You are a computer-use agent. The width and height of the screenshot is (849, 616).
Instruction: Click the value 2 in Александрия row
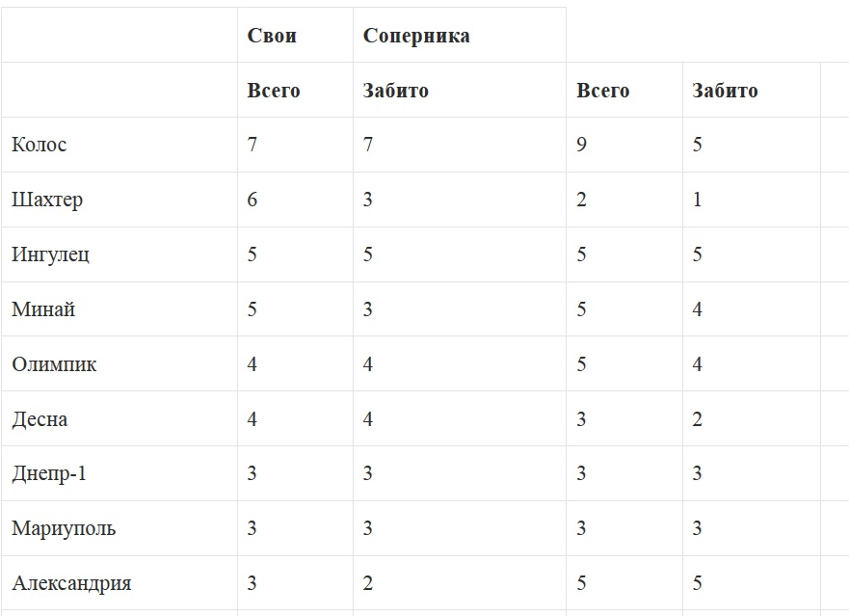coord(368,584)
